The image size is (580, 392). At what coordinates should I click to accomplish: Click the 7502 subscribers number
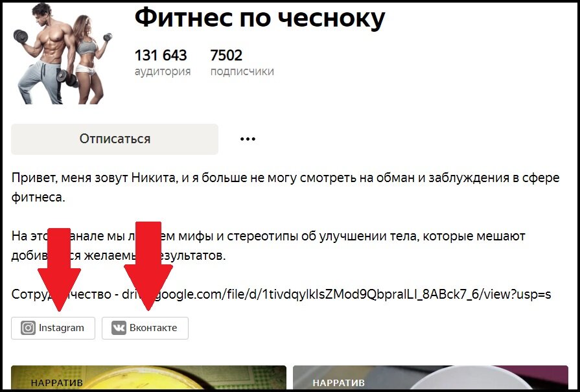point(226,56)
